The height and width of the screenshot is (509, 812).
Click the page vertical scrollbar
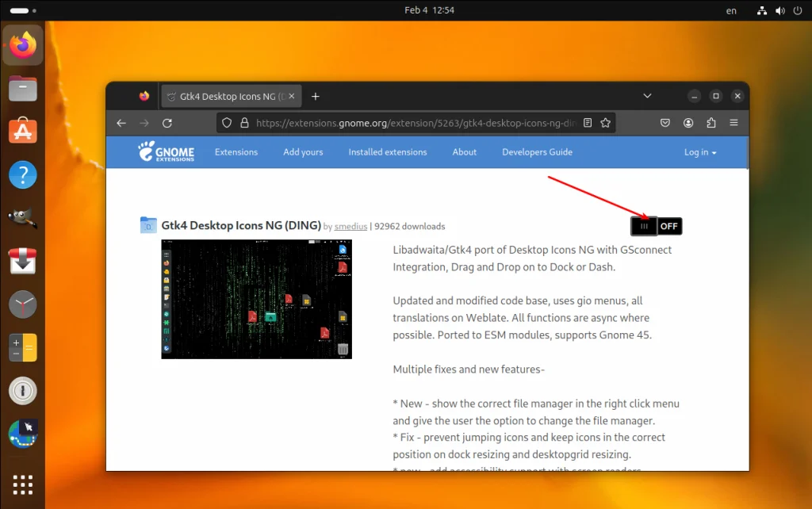[747, 153]
